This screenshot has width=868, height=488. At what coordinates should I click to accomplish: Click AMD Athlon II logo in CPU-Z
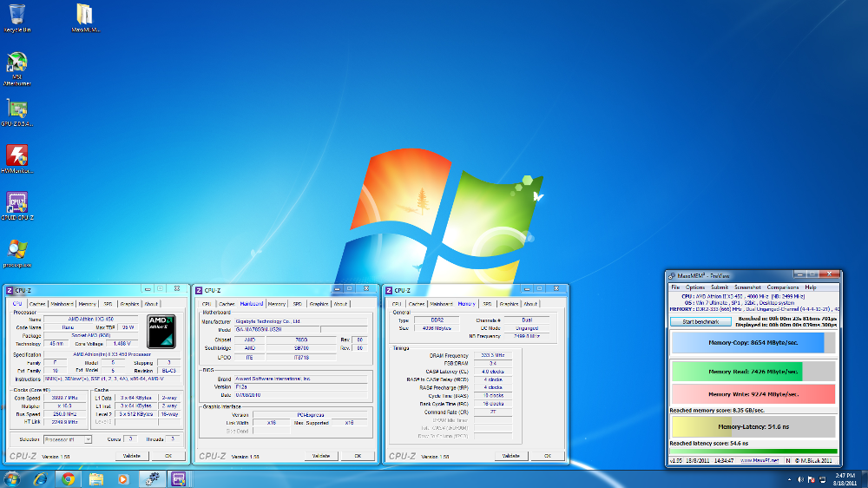[161, 331]
